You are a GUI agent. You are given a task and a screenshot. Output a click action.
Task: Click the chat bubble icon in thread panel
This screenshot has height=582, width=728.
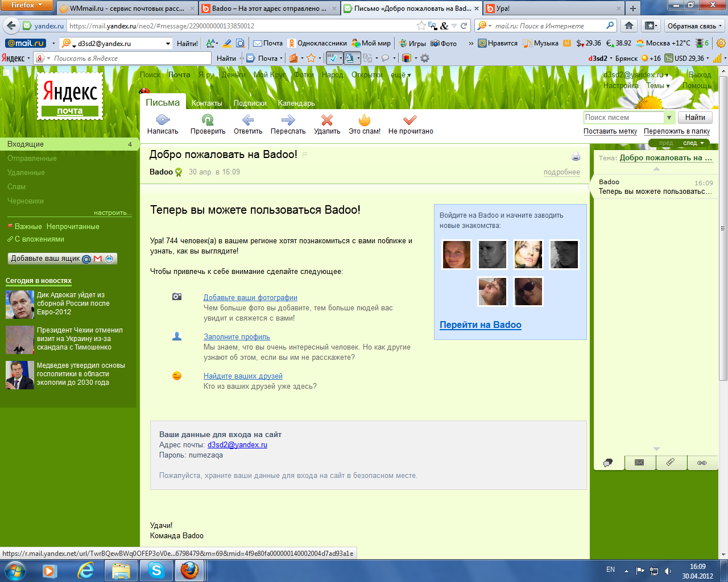tap(609, 463)
